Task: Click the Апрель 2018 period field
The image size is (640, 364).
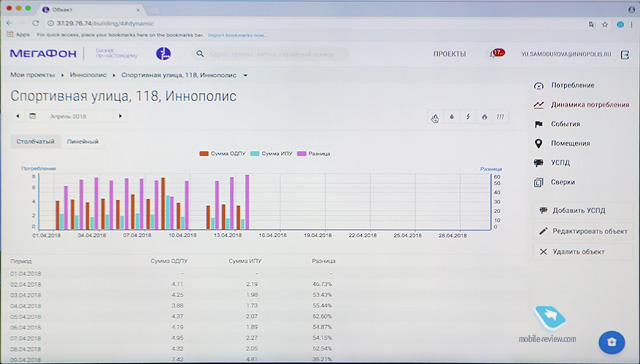Action: pyautogui.click(x=68, y=116)
